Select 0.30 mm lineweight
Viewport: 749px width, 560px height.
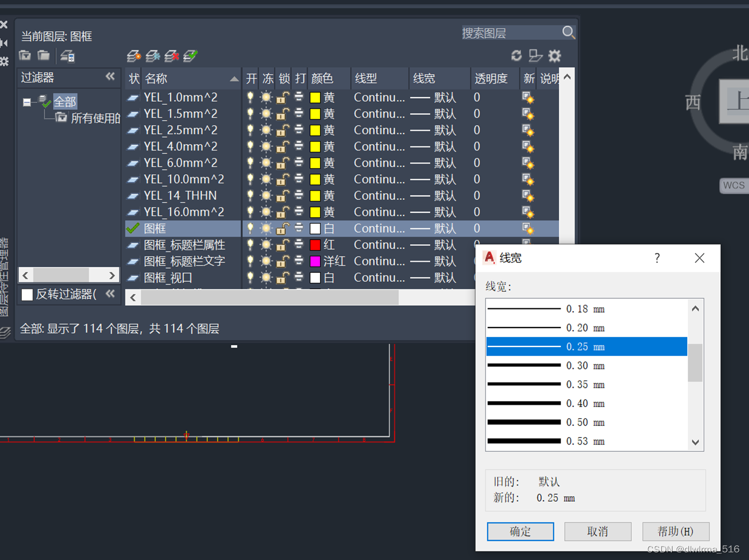[587, 365]
